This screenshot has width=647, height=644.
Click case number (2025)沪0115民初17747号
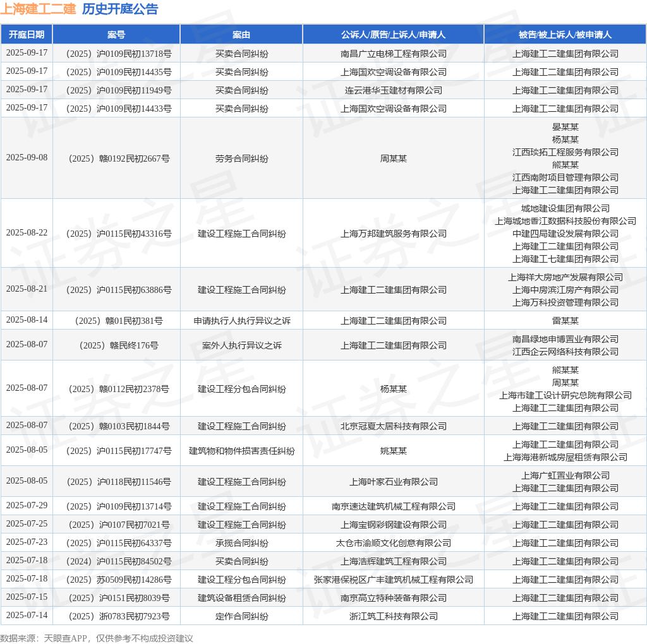point(118,451)
